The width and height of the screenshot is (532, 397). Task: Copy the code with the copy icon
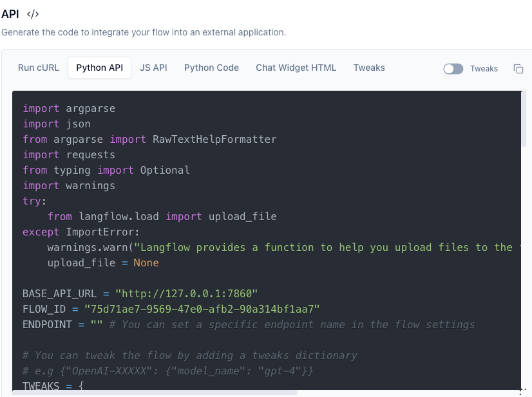click(x=518, y=69)
